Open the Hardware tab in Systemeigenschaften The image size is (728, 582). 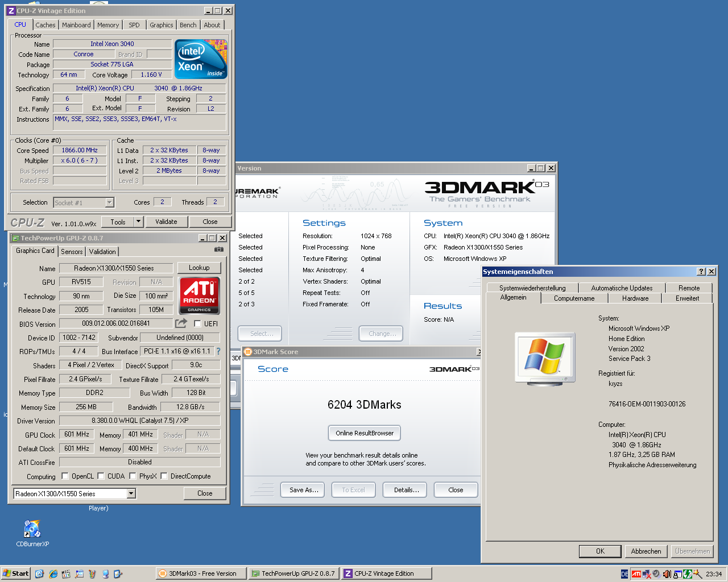(635, 298)
